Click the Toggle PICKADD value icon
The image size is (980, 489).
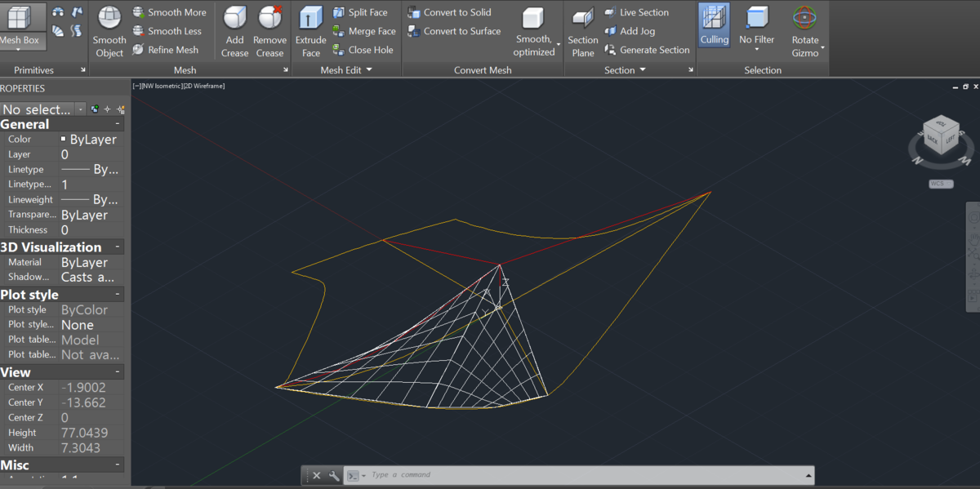95,109
